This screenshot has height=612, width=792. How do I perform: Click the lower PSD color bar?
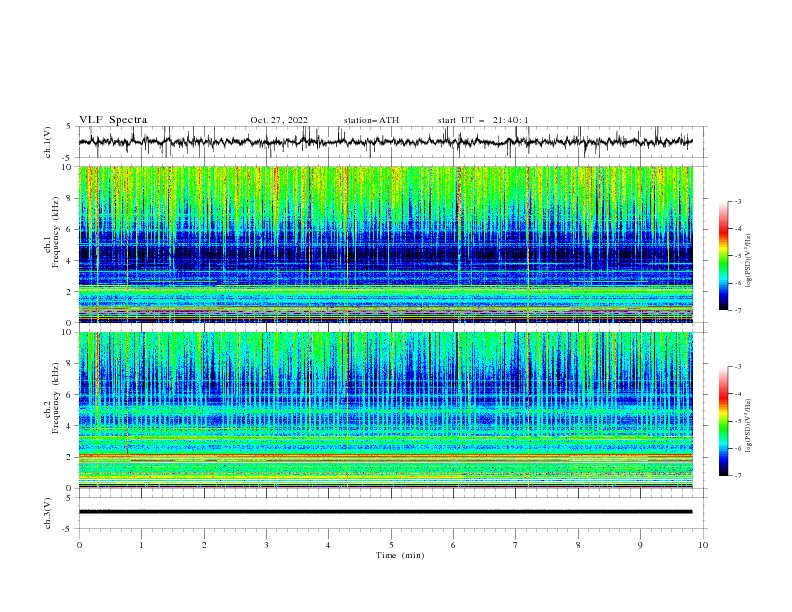(x=723, y=421)
